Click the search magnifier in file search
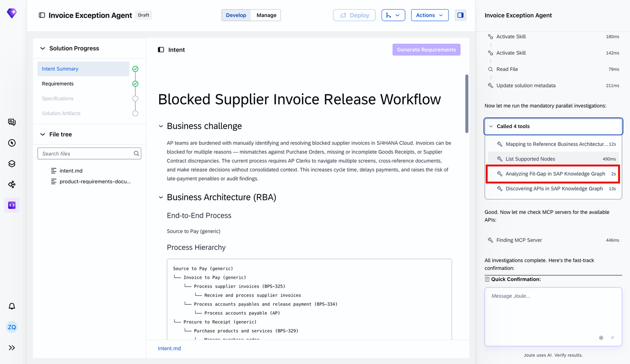Screen dimensions: 630x364 (136, 154)
